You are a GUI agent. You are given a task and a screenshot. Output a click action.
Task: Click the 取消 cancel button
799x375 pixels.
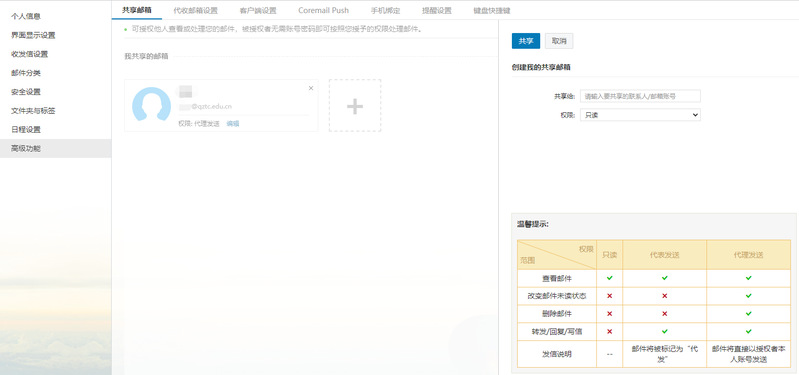tap(559, 41)
